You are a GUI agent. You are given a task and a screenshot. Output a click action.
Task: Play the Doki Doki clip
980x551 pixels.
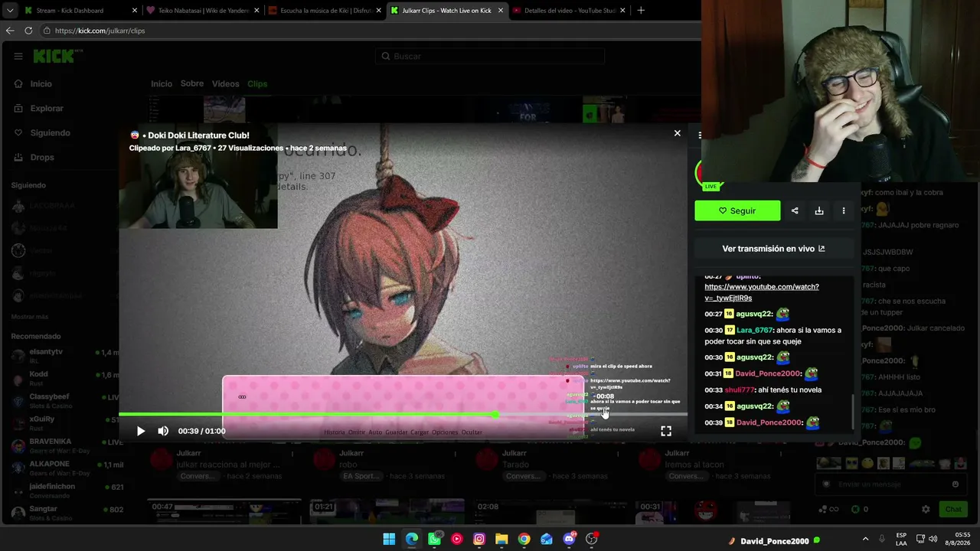[x=141, y=431]
